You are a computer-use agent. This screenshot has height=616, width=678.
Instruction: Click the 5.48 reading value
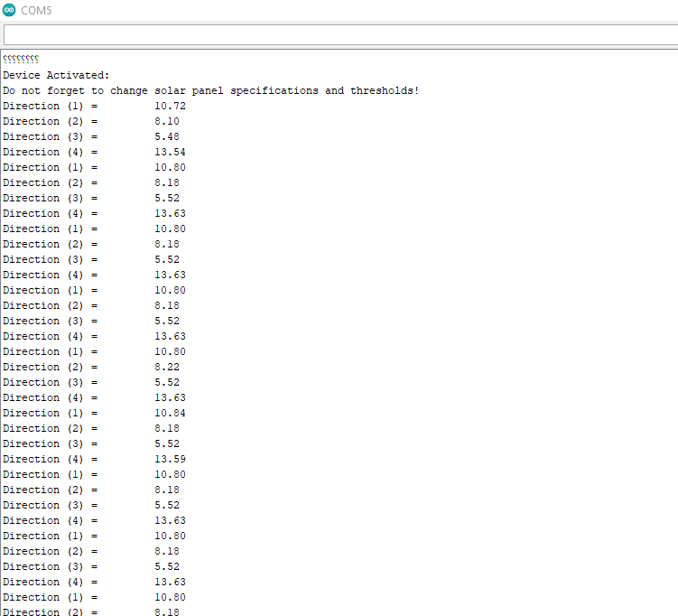tap(167, 137)
